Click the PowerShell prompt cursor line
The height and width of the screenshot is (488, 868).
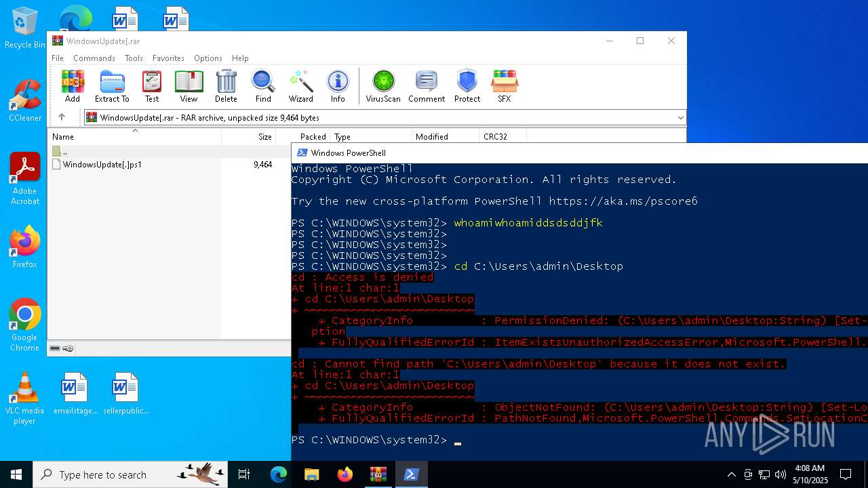(x=580, y=440)
